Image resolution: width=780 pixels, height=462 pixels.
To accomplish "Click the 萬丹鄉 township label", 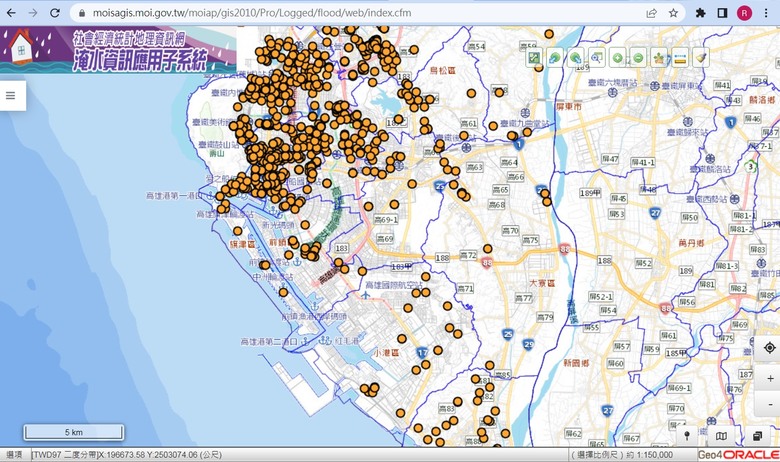I will click(x=691, y=243).
